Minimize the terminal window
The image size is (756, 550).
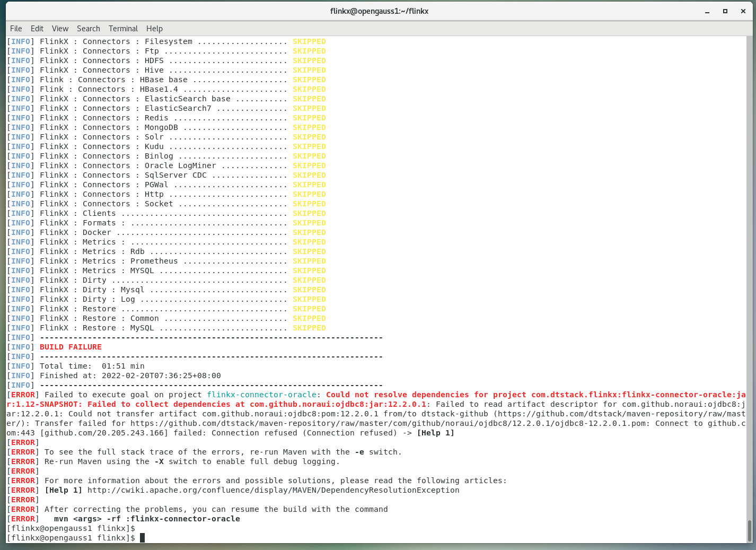coord(707,11)
